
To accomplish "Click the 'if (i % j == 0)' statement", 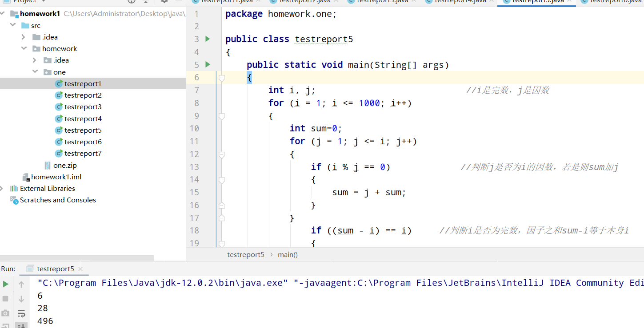I will 351,167.
